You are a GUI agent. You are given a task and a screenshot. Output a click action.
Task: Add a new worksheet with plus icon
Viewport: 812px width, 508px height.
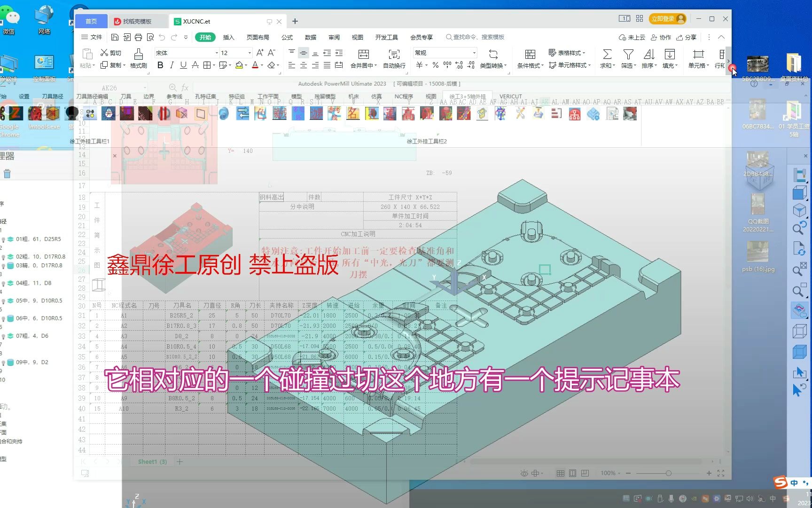click(x=180, y=461)
